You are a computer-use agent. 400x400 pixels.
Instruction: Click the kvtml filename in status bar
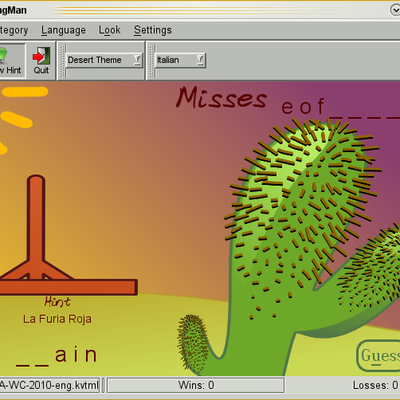[x=49, y=385]
